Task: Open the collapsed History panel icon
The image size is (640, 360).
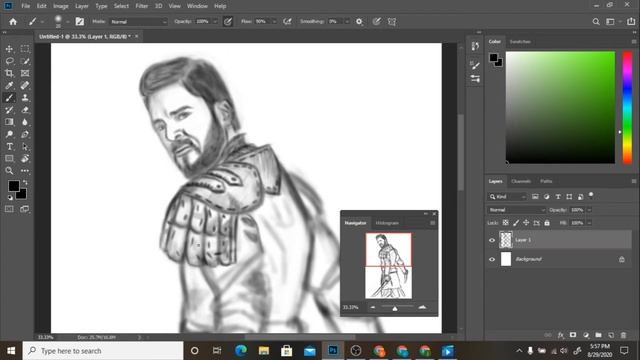Action: point(475,46)
